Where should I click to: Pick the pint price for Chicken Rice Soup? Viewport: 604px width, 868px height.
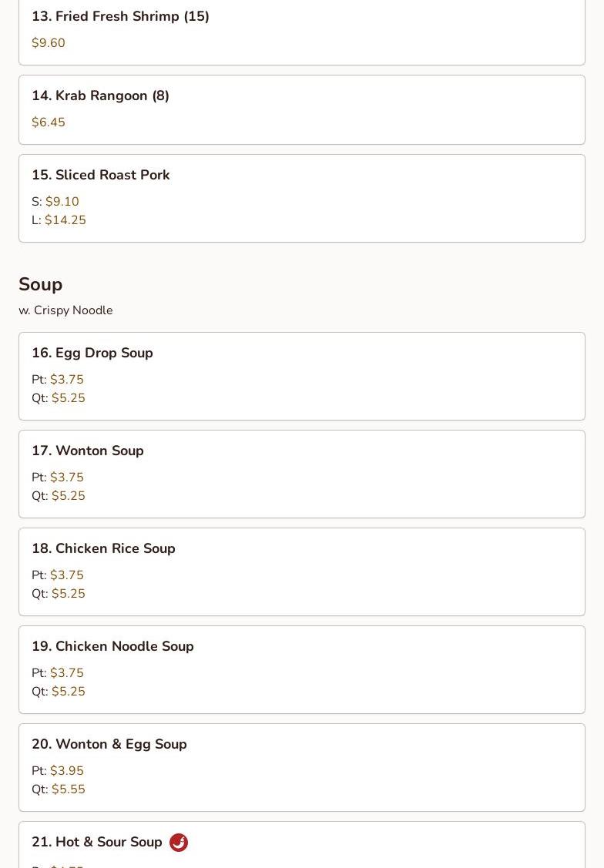(x=66, y=575)
